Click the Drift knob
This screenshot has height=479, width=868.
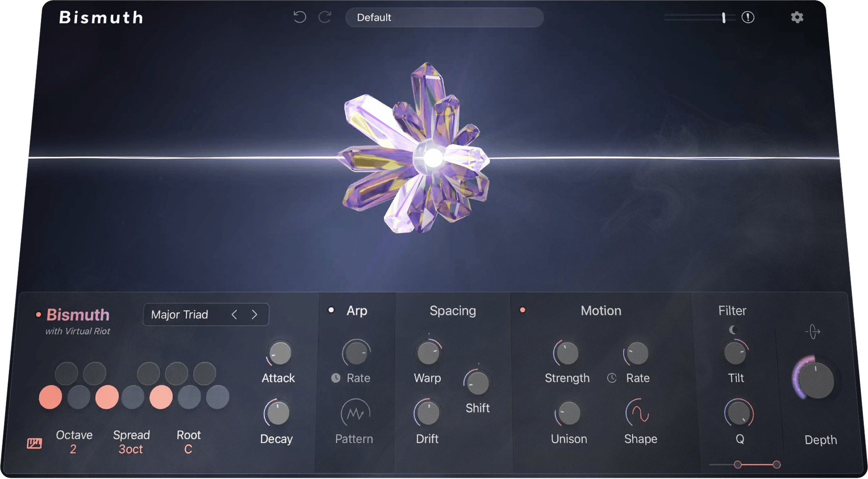(x=427, y=413)
